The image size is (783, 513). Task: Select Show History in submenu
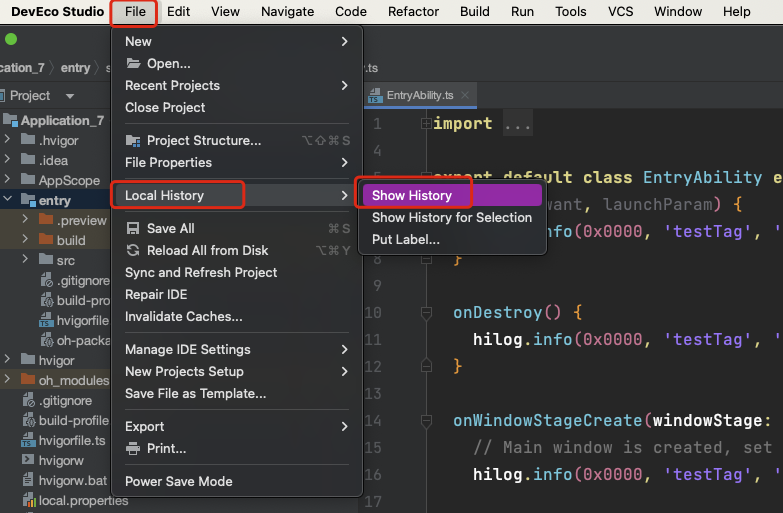point(452,195)
